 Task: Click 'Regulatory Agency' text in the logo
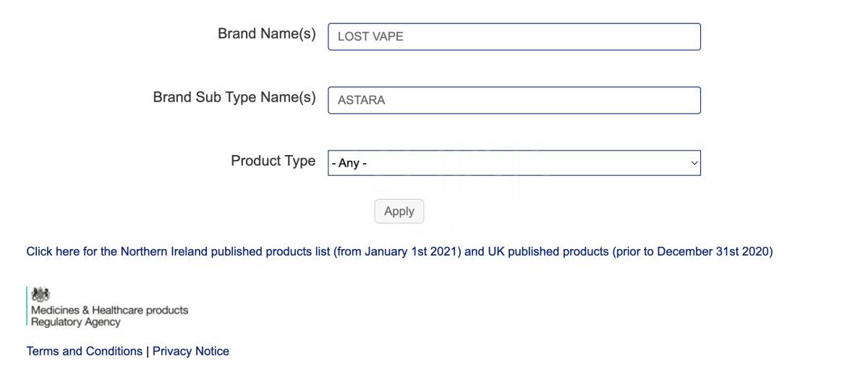coord(76,322)
